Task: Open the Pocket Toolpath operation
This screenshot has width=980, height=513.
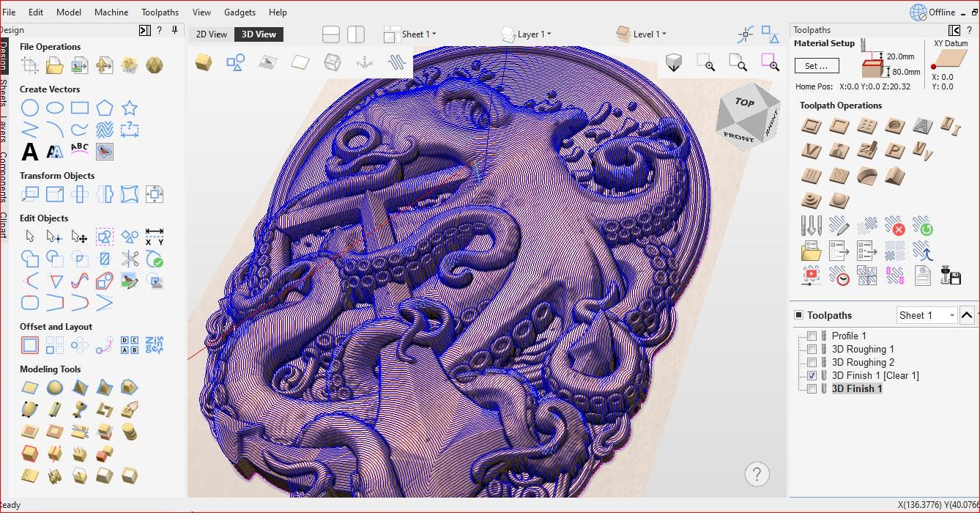Action: pyautogui.click(x=839, y=126)
